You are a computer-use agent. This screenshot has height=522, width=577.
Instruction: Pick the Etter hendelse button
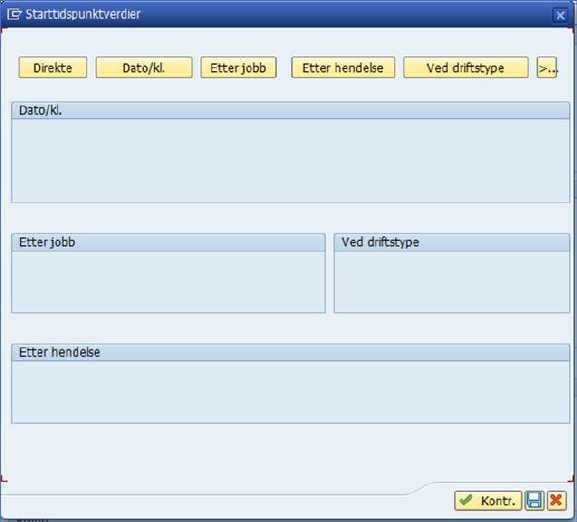(343, 68)
